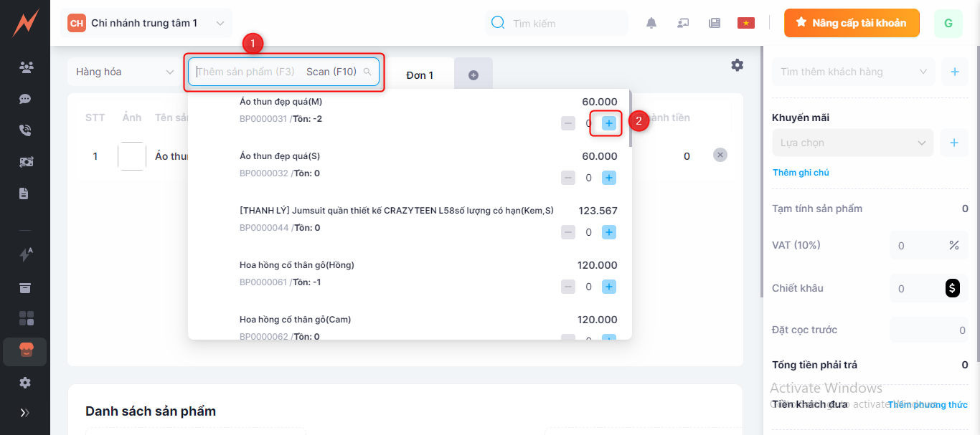980x435 pixels.
Task: Add a new order tab
Action: [x=473, y=75]
